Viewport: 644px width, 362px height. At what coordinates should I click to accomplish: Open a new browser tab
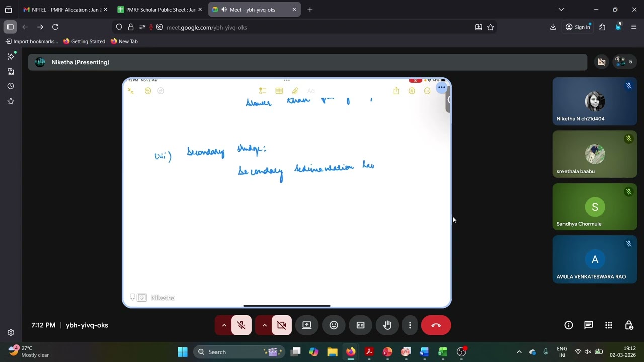(x=310, y=10)
